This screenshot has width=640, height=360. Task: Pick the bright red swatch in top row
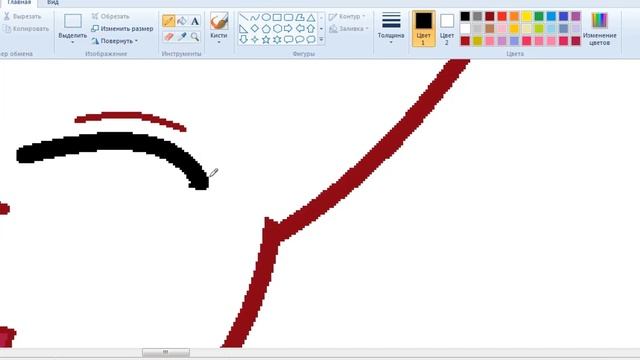[502, 16]
